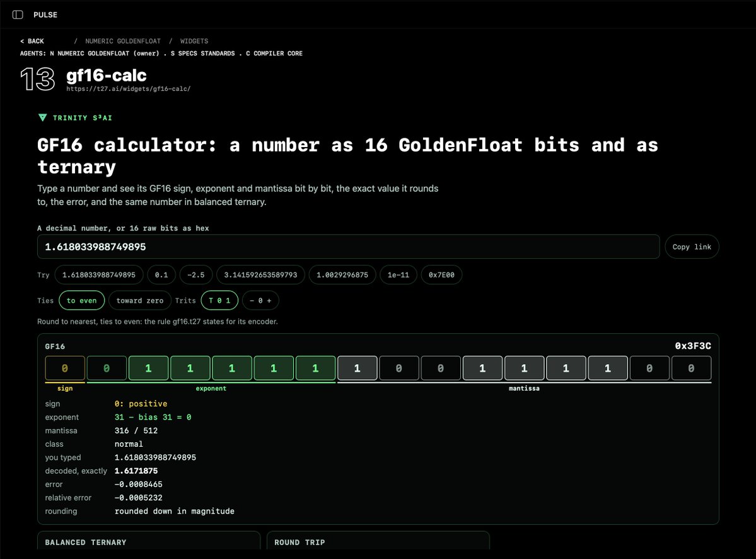Click the relative error −0.0005232
This screenshot has width=756, height=559.
click(x=138, y=498)
